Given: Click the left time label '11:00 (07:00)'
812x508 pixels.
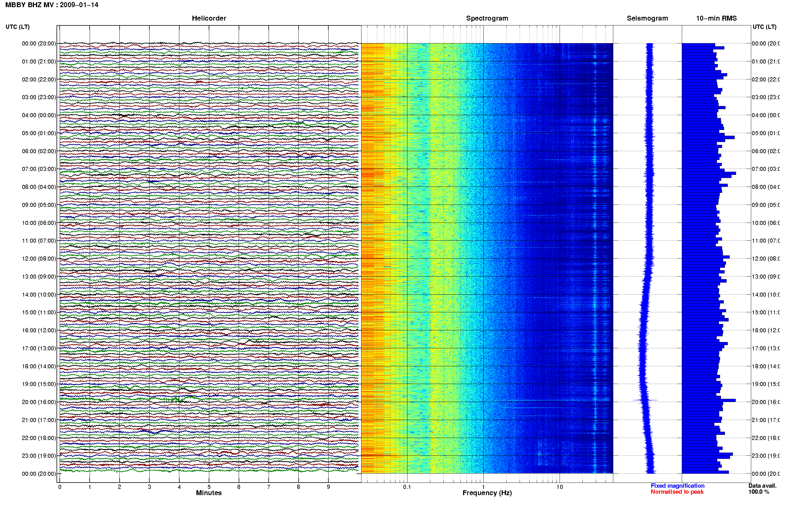Looking at the screenshot, I should pos(39,241).
